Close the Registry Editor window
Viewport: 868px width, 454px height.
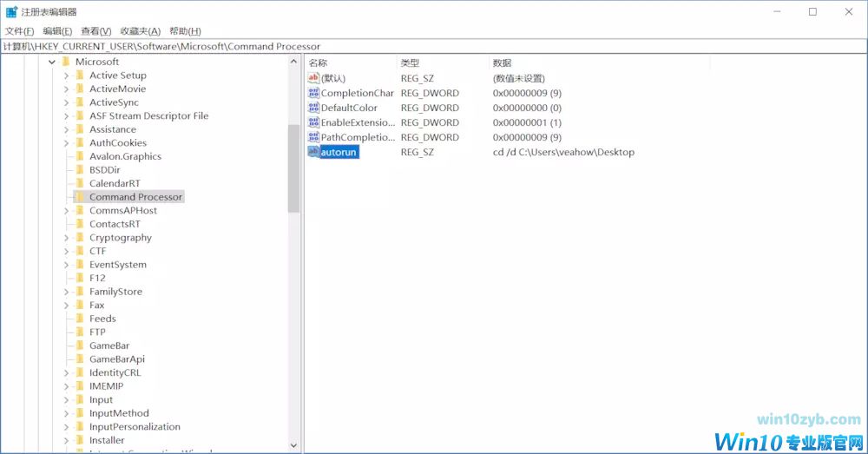click(849, 11)
